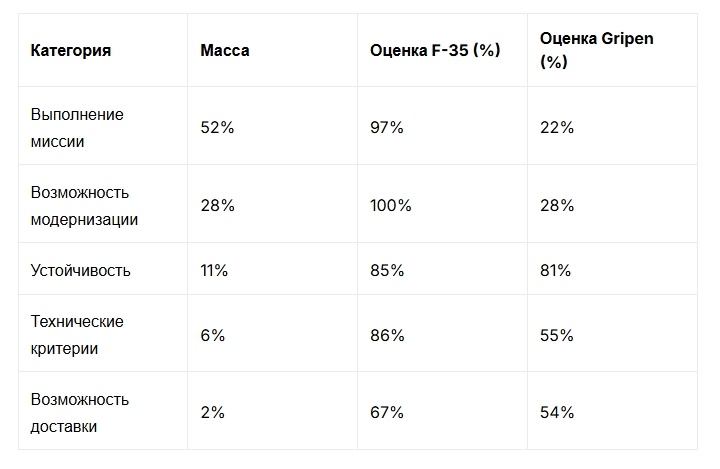
Task: Click the 52% mass value
Action: pyautogui.click(x=217, y=127)
